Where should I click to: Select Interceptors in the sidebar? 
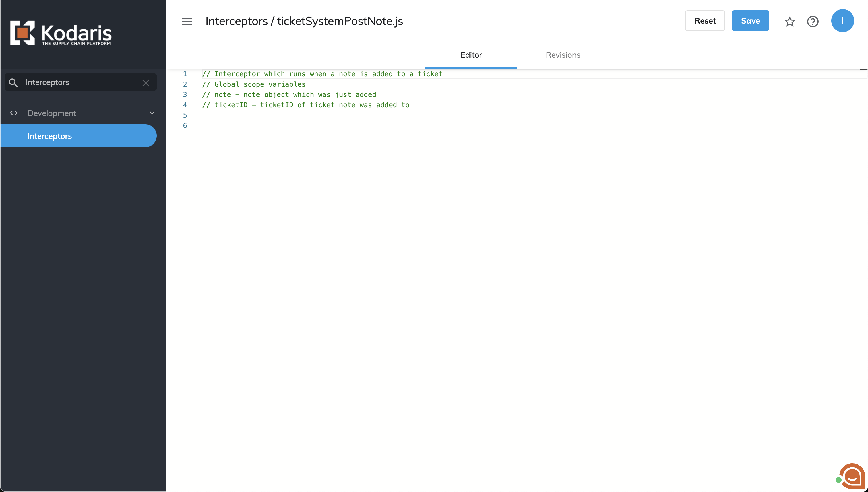coord(50,136)
